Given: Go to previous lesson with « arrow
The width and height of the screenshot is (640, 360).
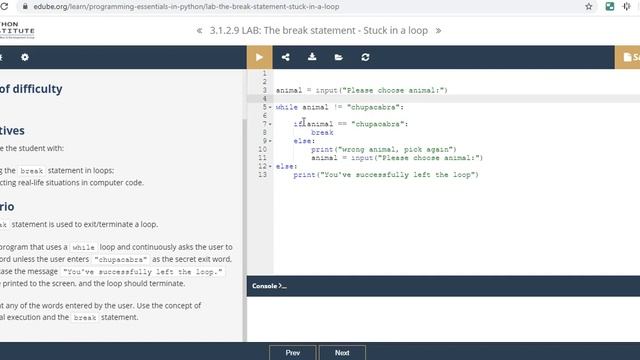Looking at the screenshot, I should click(199, 31).
